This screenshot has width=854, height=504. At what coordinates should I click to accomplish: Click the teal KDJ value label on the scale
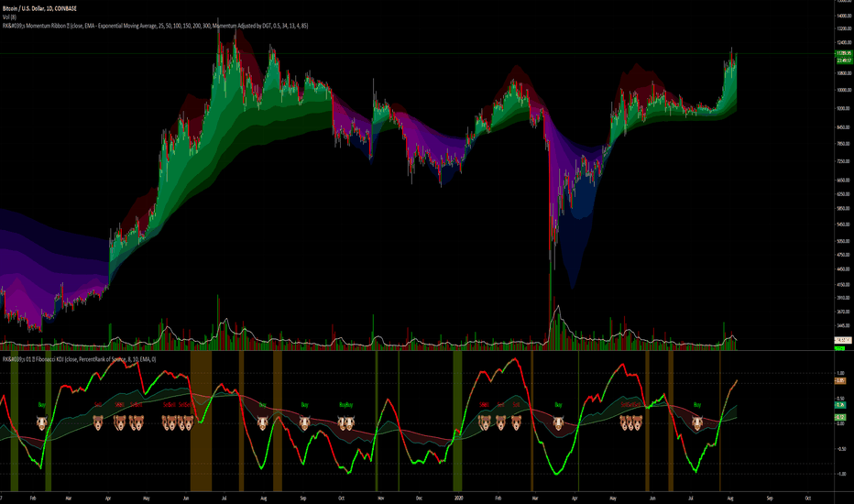tap(841, 405)
